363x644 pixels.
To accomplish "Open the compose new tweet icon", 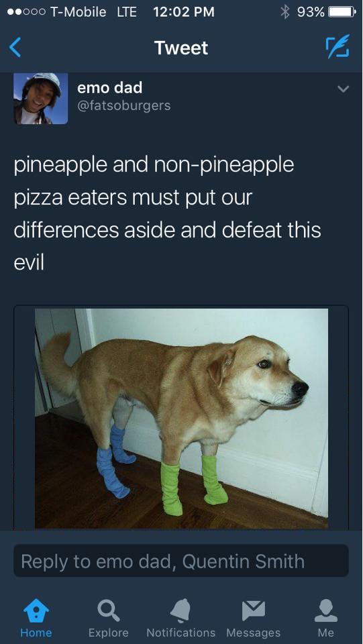I will (x=338, y=46).
